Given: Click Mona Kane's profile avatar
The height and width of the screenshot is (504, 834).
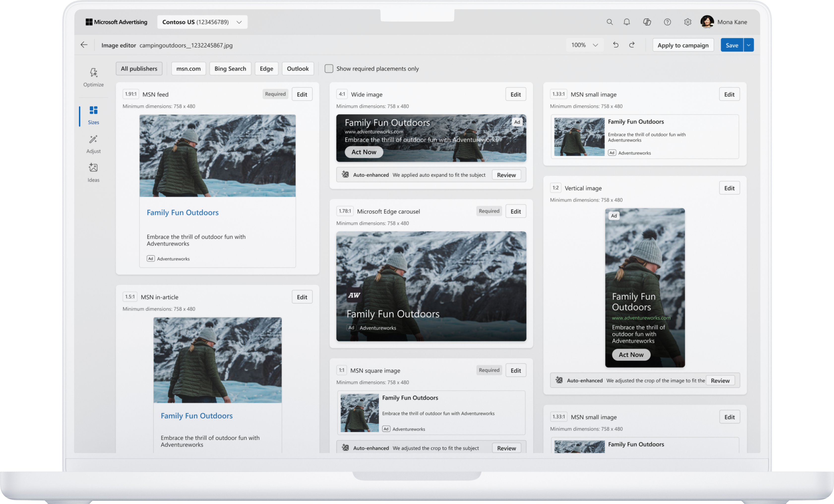Looking at the screenshot, I should [x=707, y=22].
